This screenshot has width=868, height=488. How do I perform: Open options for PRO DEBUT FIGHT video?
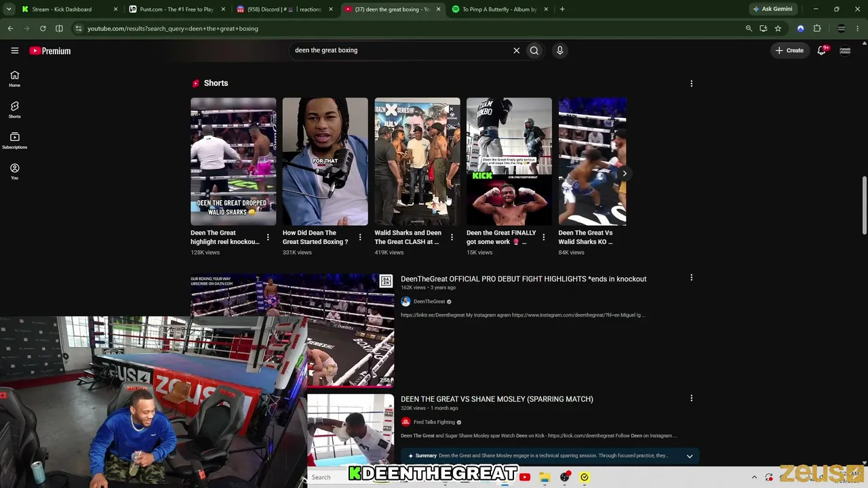[x=691, y=278]
